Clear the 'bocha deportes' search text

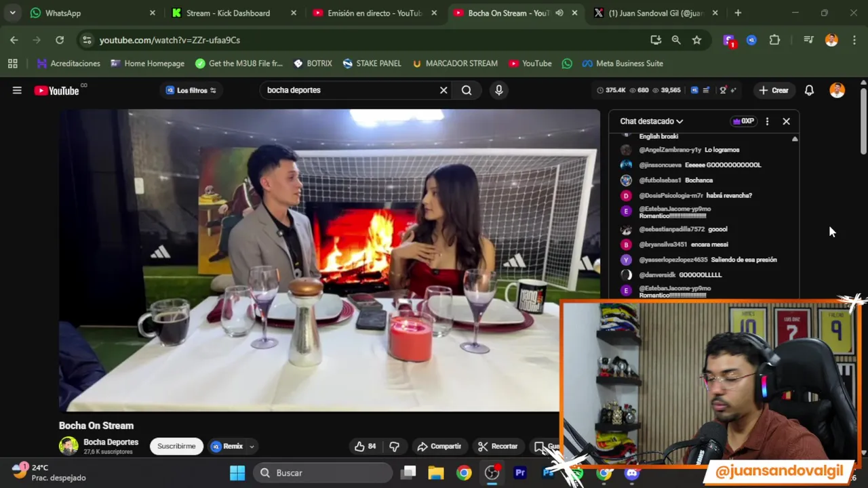click(x=443, y=90)
